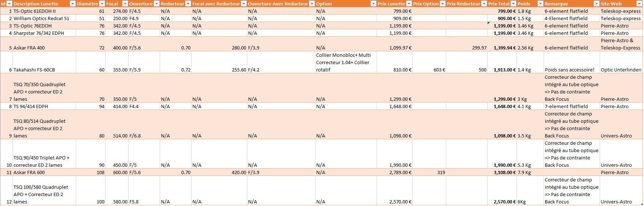Viewport: 644px width, 206px height.
Task: Select the aperture cell 'F/6.8'
Action: (144, 125)
